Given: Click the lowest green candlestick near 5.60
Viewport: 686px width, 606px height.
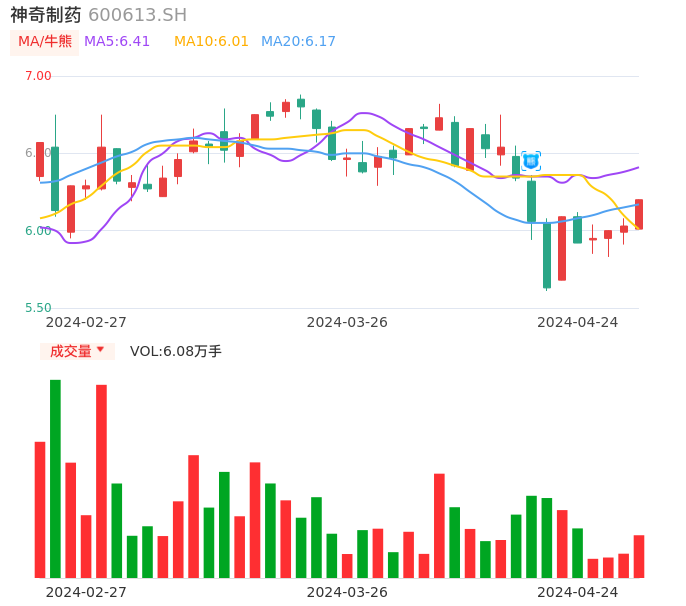Looking at the screenshot, I should 547,255.
